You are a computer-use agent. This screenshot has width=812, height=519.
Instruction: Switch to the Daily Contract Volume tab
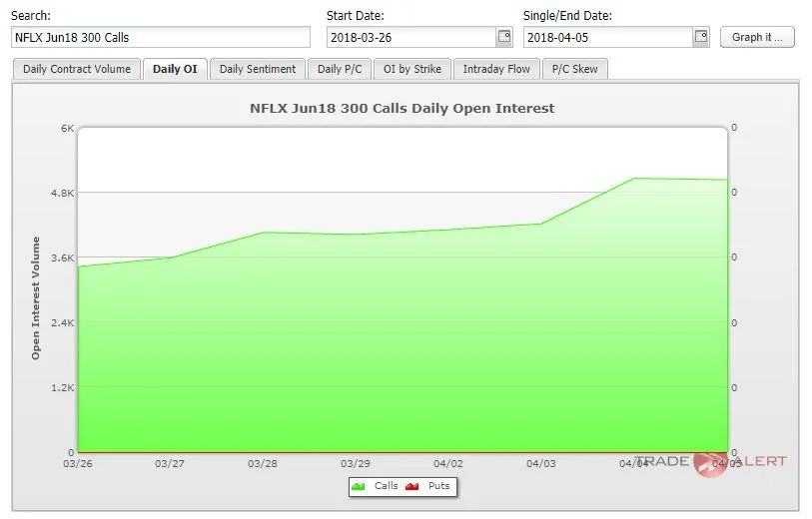click(77, 69)
